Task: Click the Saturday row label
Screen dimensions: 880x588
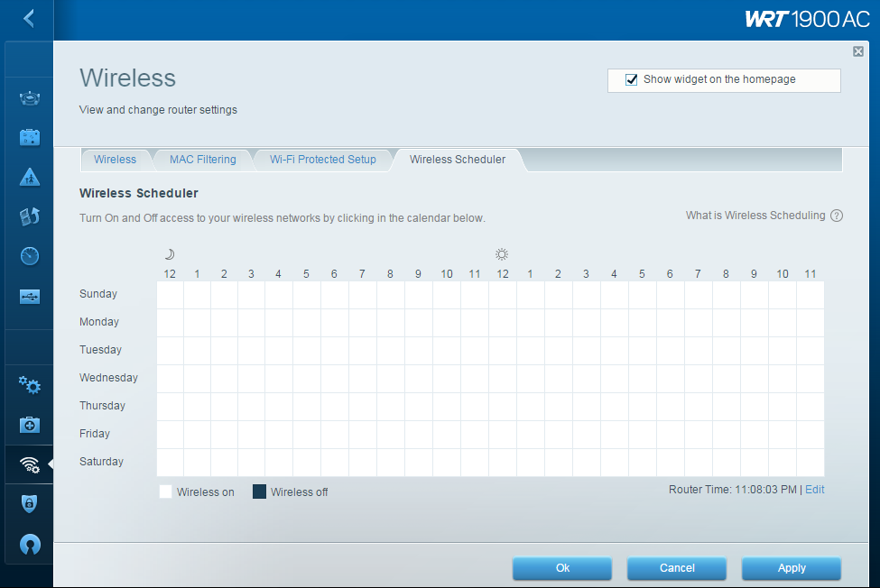Action: pyautogui.click(x=101, y=462)
